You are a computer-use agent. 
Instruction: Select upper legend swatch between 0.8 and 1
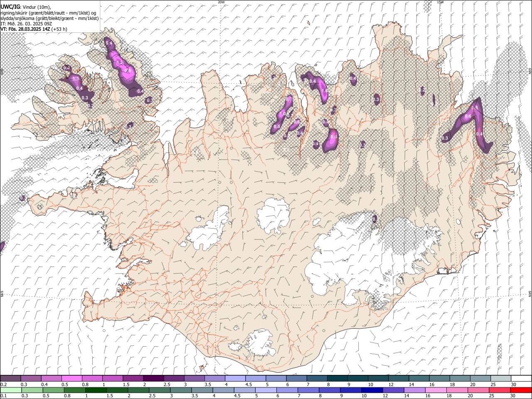[x=92, y=378]
